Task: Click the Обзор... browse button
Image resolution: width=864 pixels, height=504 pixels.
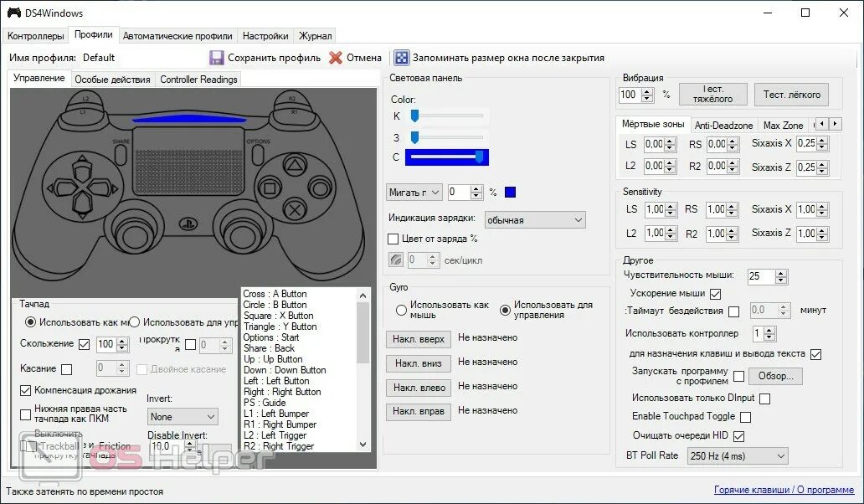Action: coord(775,376)
